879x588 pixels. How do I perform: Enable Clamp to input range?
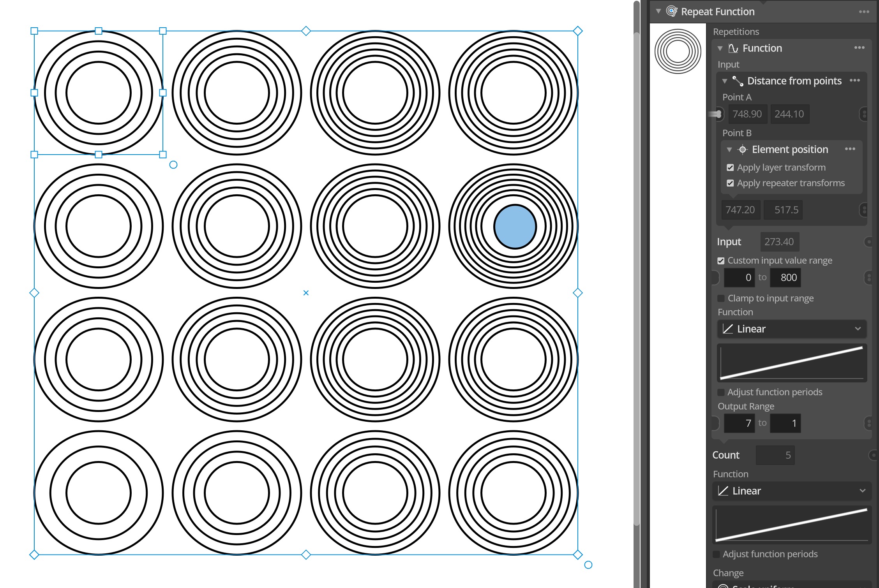pos(721,299)
